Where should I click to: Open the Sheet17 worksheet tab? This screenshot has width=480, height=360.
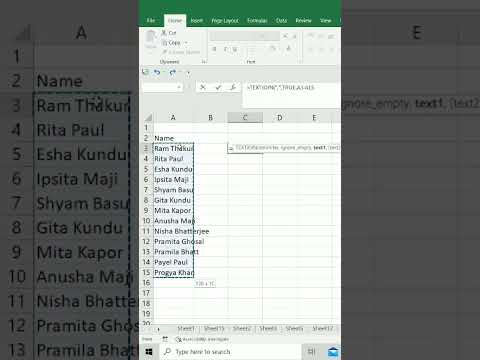(x=323, y=328)
